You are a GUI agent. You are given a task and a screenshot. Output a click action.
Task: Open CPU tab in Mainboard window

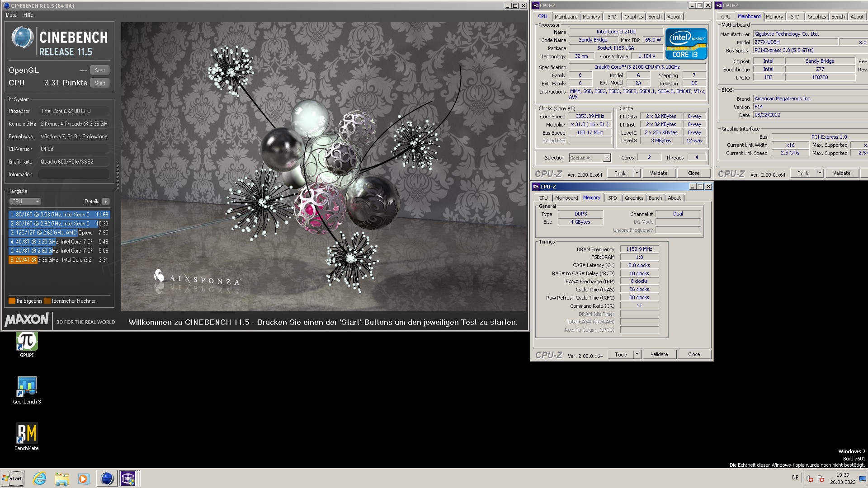726,17
